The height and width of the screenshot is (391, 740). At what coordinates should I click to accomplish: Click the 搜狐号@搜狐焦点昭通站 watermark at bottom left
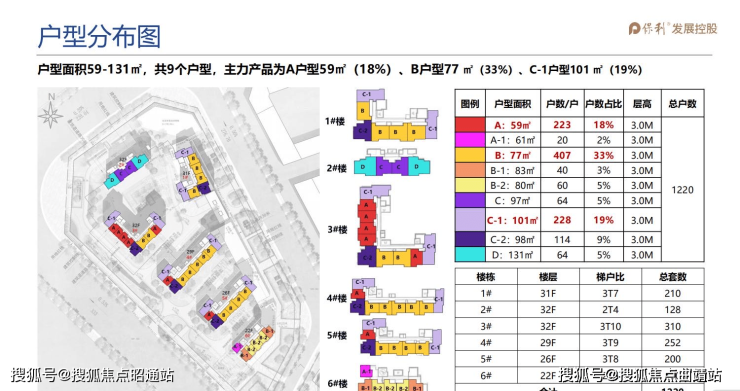92,375
